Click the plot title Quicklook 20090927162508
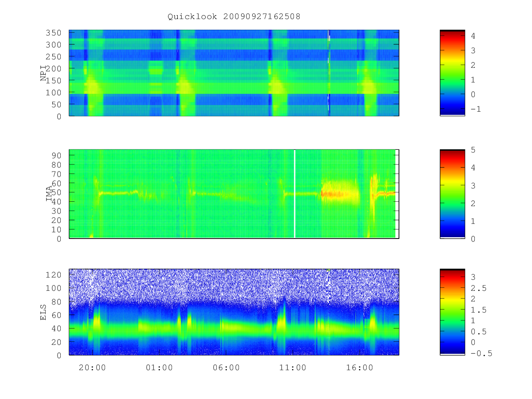 [x=234, y=17]
